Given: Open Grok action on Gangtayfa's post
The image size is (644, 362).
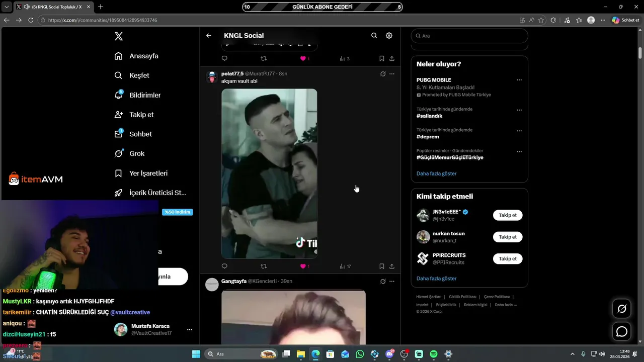Looking at the screenshot, I should pyautogui.click(x=383, y=282).
